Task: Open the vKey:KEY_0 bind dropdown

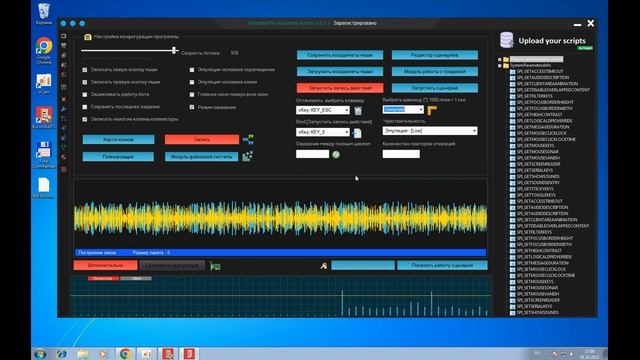Action: click(323, 132)
